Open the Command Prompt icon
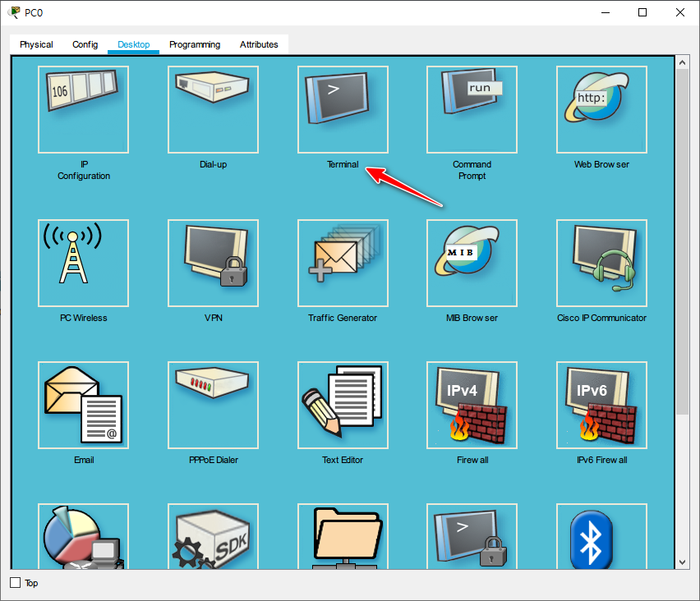The image size is (700, 601). 472,110
